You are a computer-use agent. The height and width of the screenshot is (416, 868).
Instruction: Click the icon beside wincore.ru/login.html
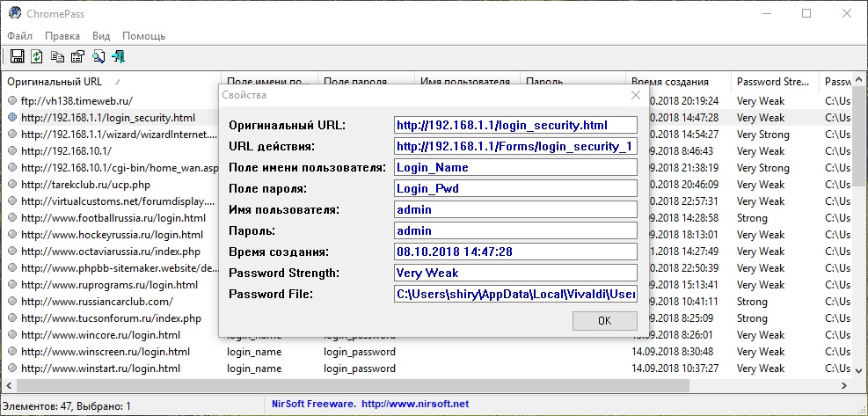[x=13, y=334]
